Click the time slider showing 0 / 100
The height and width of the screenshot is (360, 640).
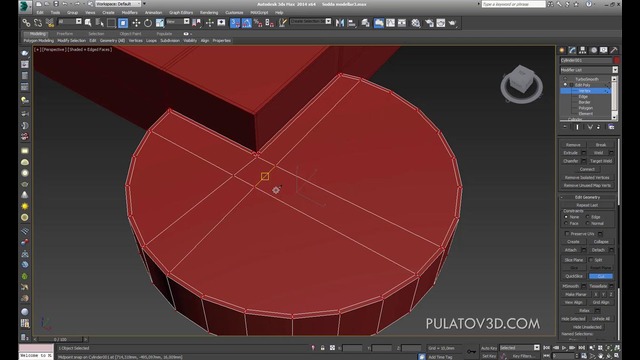point(60,339)
